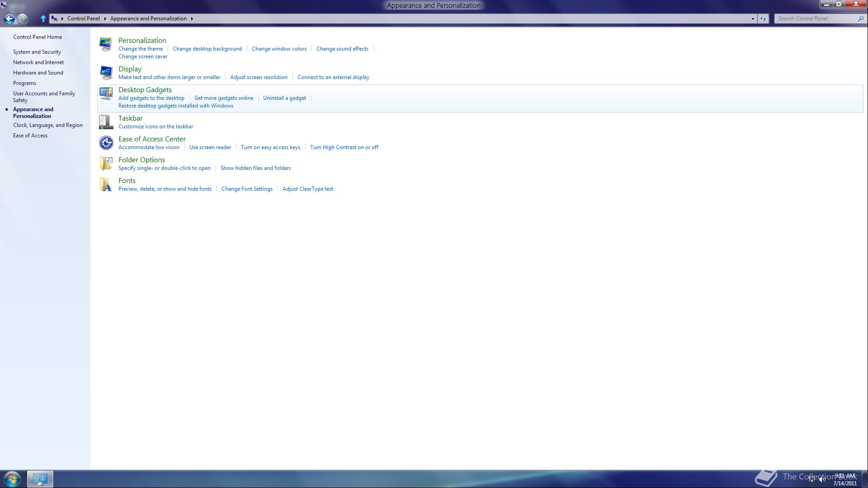Screen dimensions: 868x488
Task: Expand the recent pages dropdown arrow
Action: click(x=31, y=19)
